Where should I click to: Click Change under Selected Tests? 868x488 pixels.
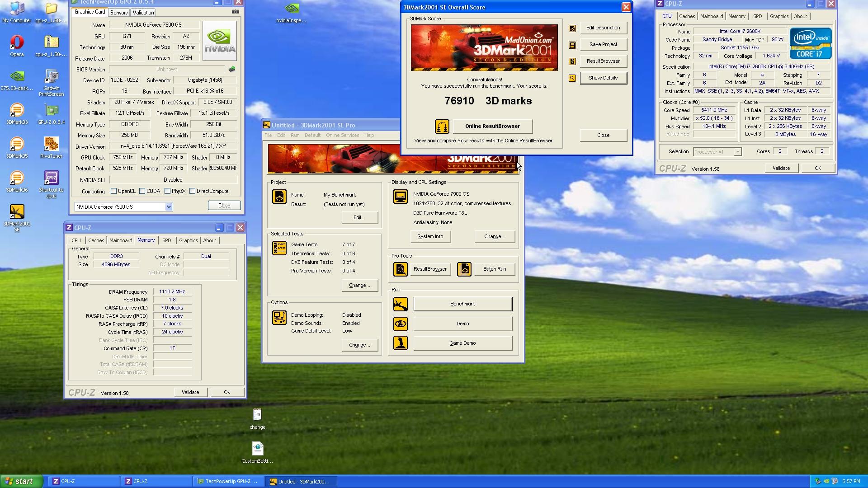[x=359, y=285]
